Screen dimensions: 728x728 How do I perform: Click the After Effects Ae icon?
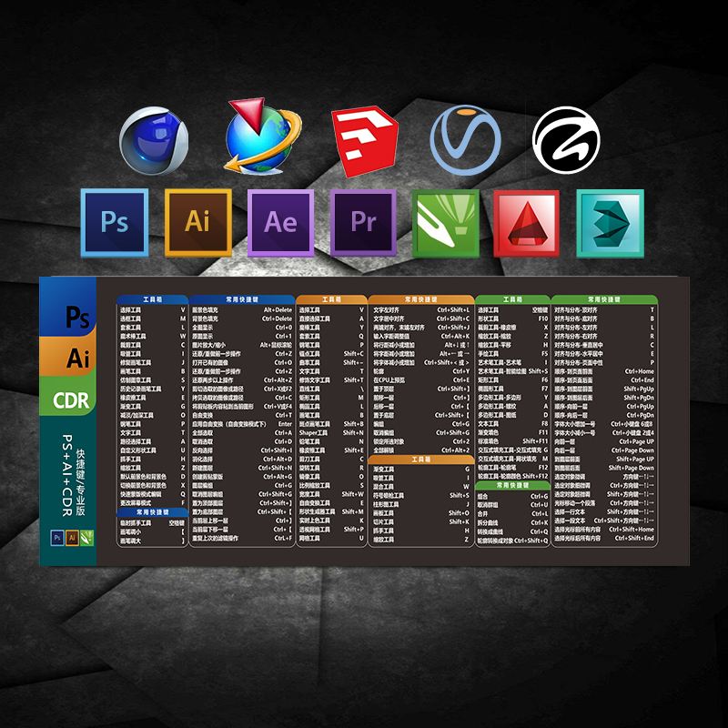pos(280,222)
